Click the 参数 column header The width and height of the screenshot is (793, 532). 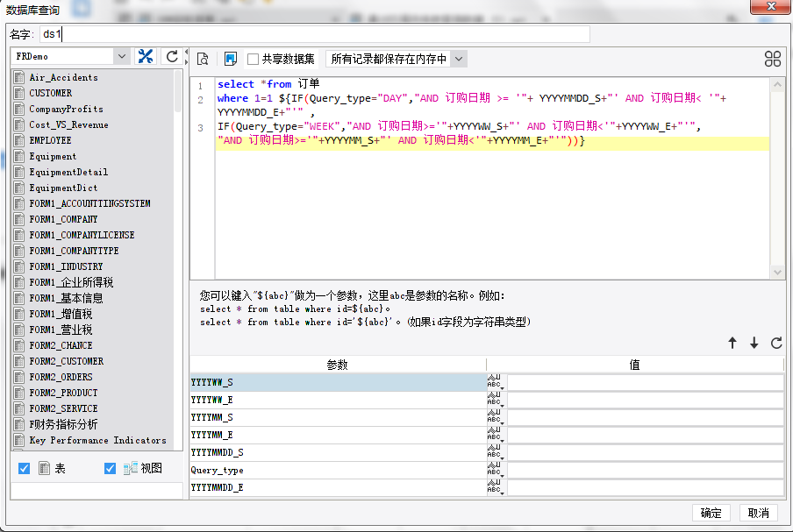(x=338, y=365)
